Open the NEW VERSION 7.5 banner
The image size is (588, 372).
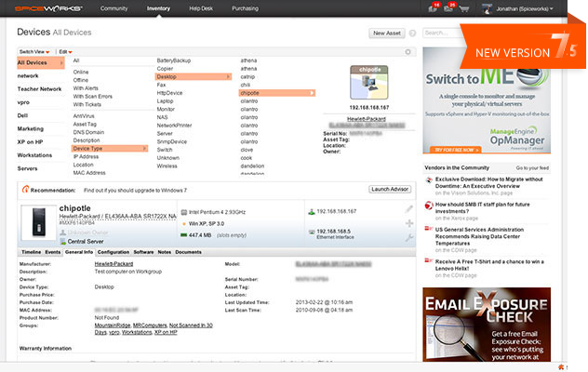[x=523, y=46]
